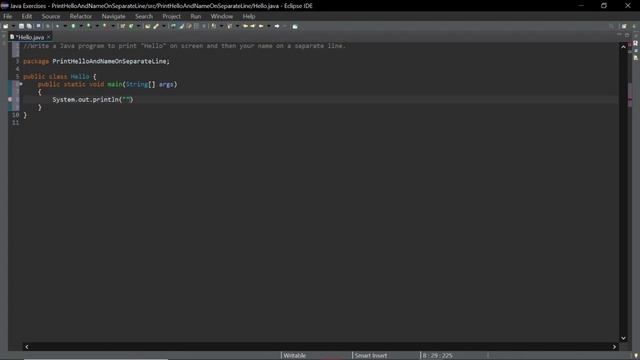Open the Help menu
640x360 pixels.
point(249,16)
